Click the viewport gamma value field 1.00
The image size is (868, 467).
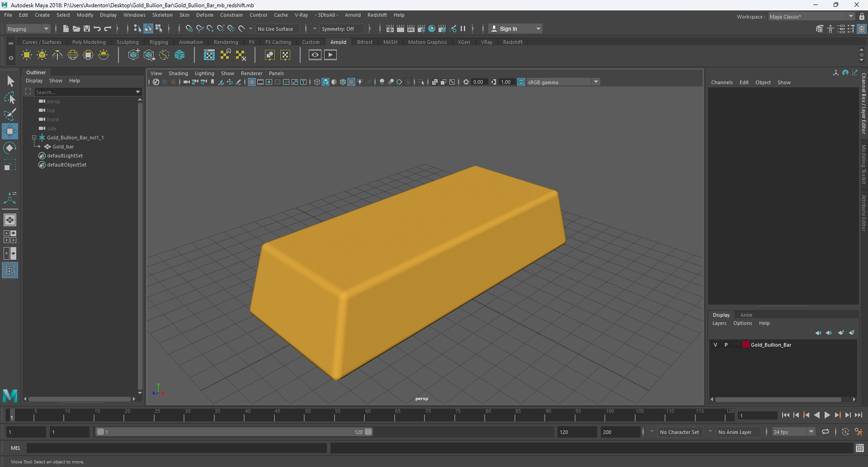(506, 82)
